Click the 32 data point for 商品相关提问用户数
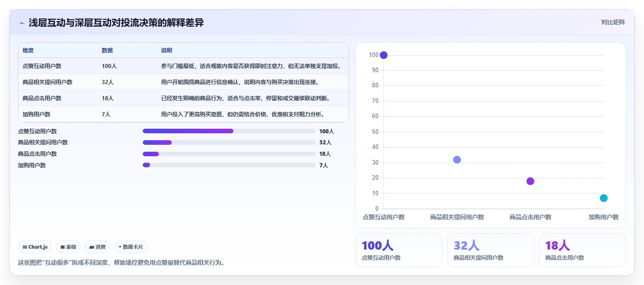644x285 pixels. (457, 160)
